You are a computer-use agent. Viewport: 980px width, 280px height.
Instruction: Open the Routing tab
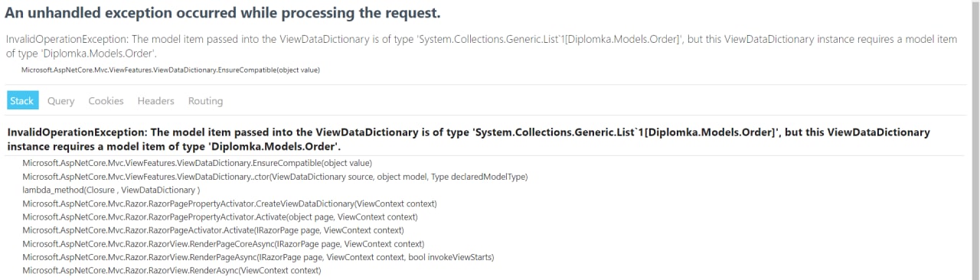pyautogui.click(x=205, y=101)
